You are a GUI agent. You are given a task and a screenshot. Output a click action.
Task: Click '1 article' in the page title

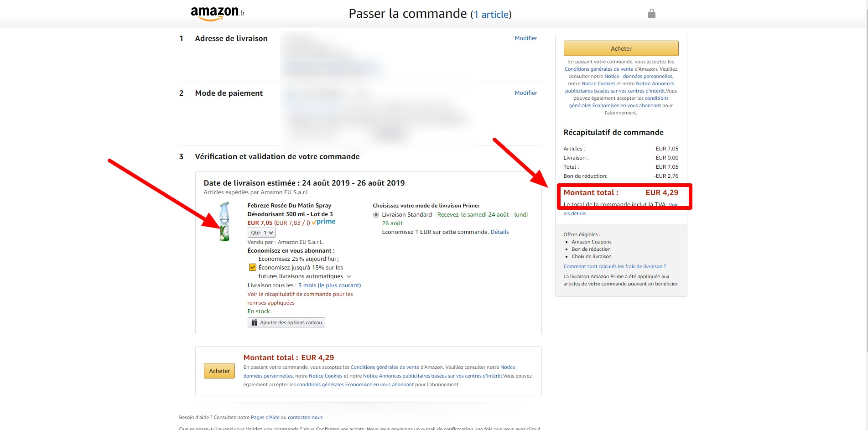(x=491, y=14)
